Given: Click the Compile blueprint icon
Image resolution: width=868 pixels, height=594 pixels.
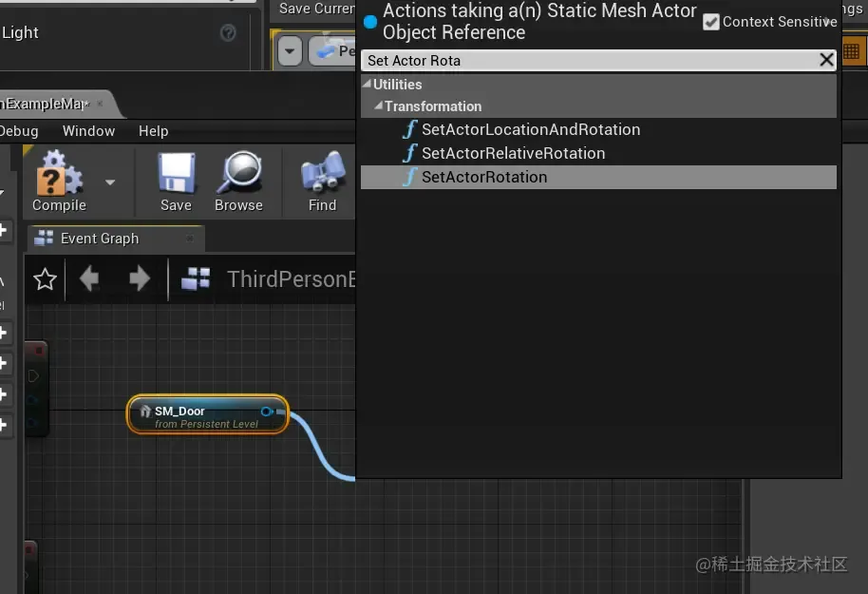Looking at the screenshot, I should coord(59,173).
